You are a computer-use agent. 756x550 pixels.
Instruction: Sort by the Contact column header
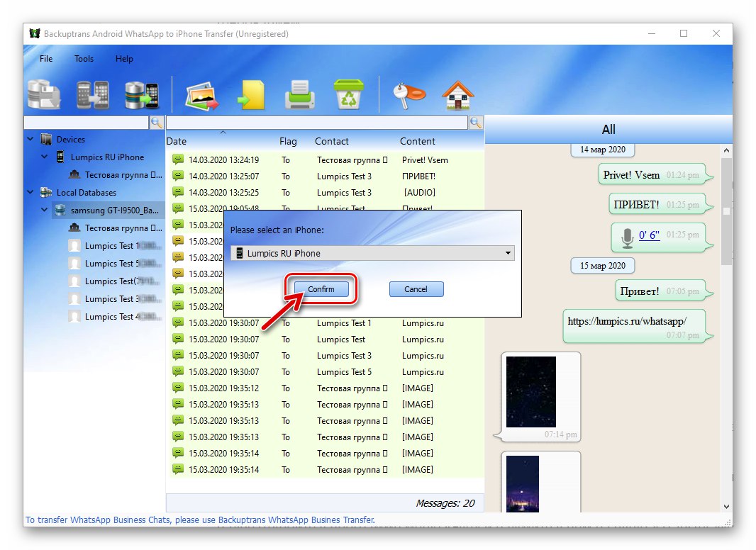332,141
